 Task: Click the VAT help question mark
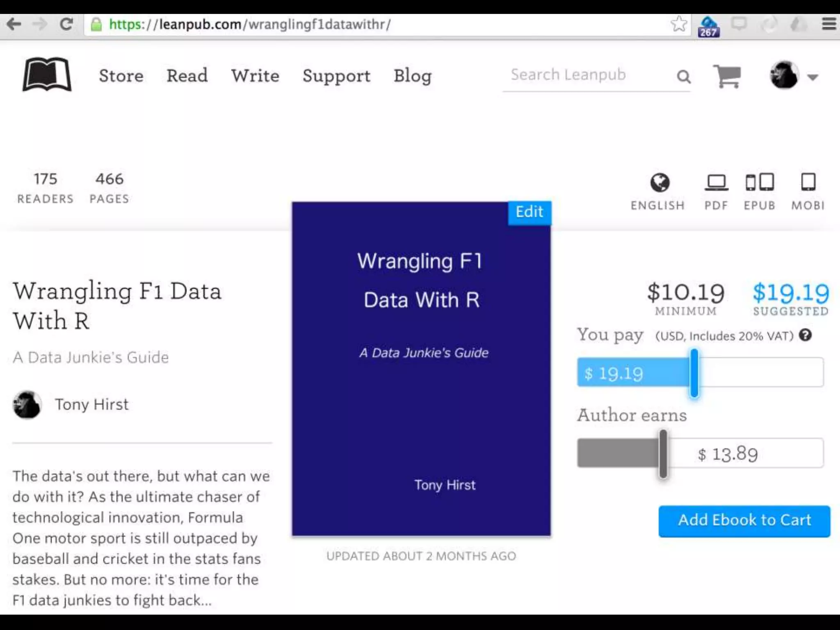pos(805,336)
